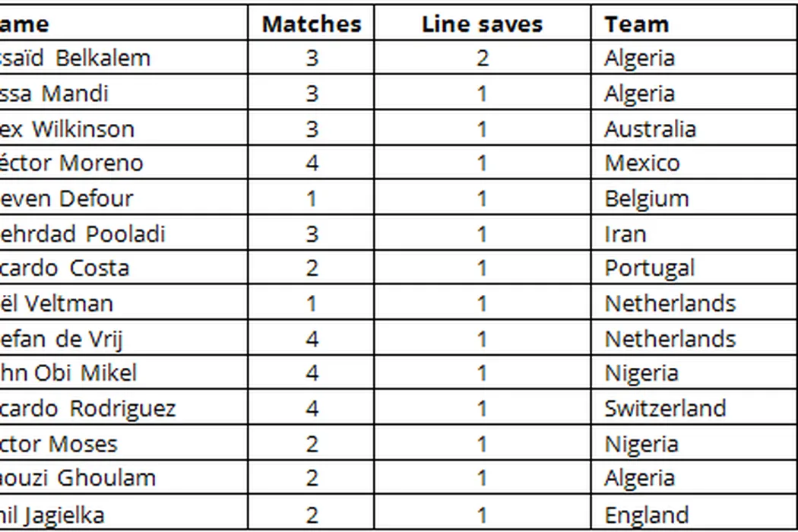
Task: Select the Iran team cell
Action: (x=625, y=233)
